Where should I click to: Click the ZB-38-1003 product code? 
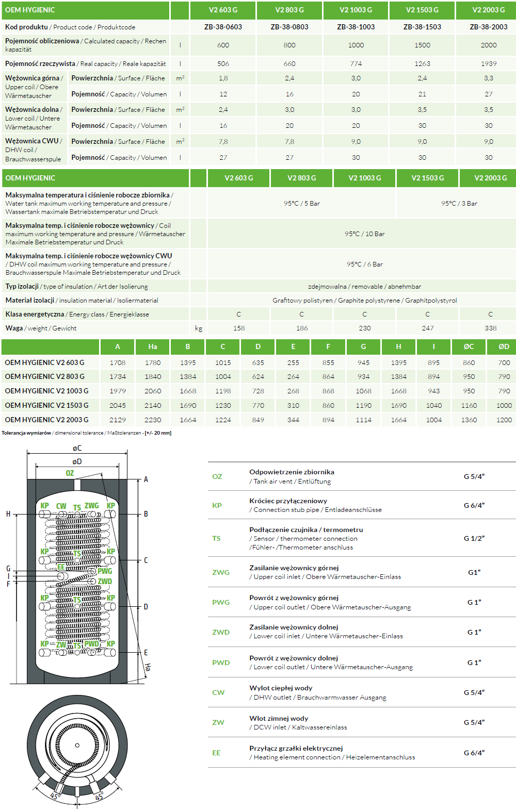[x=356, y=27]
